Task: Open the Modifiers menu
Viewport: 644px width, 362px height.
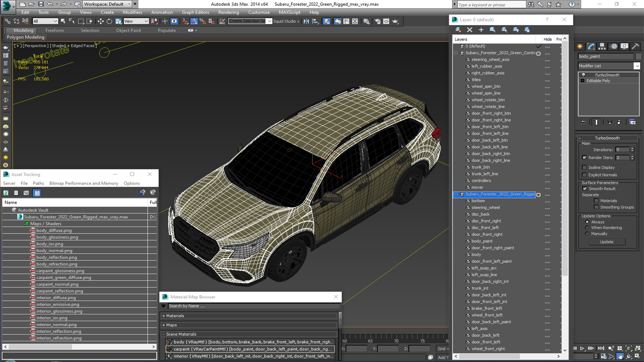Action: point(132,12)
